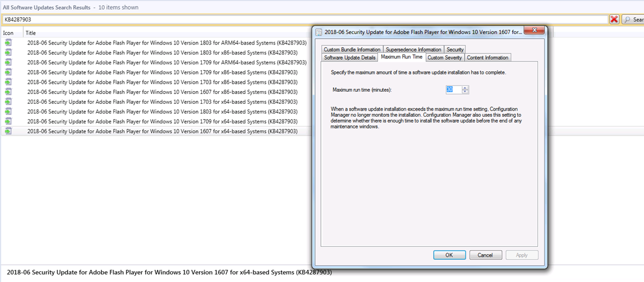Open the Content Information tab

coord(487,58)
